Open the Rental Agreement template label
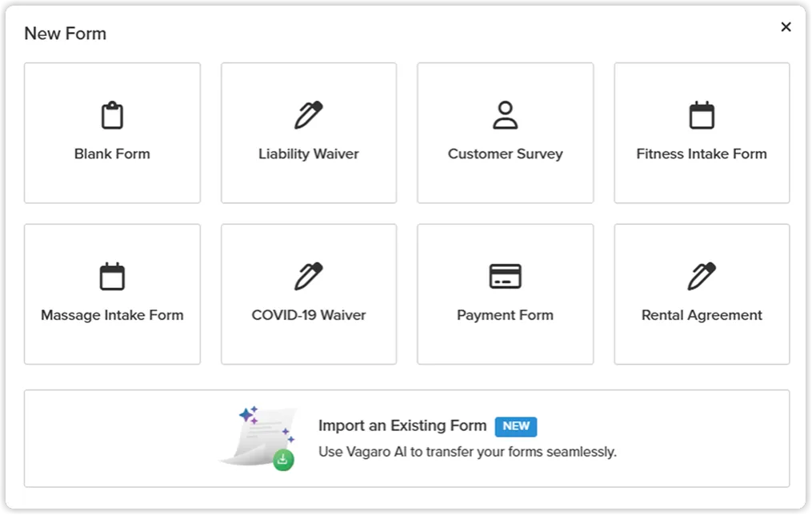812x515 pixels. click(x=702, y=315)
